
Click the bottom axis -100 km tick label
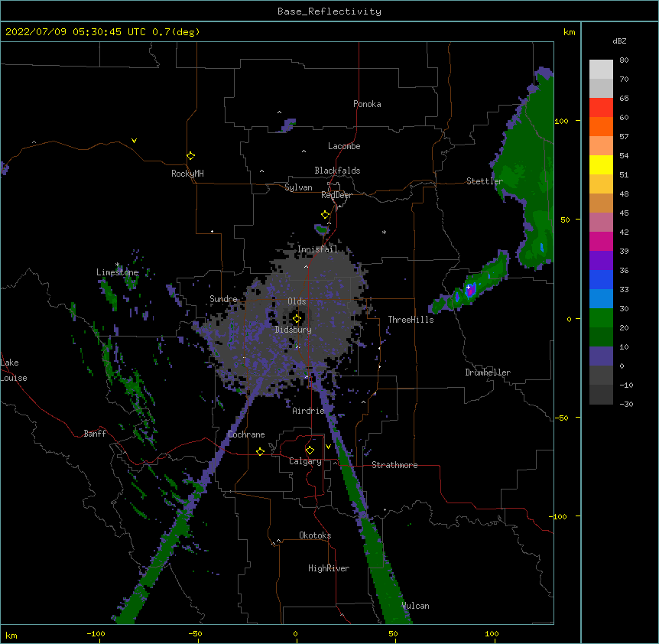tap(96, 633)
